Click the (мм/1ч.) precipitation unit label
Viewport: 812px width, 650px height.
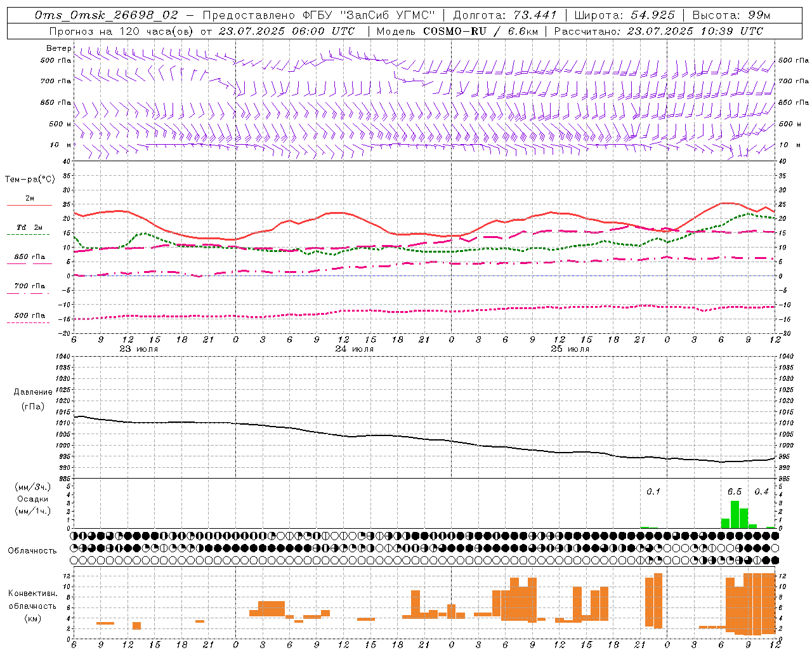pos(32,511)
